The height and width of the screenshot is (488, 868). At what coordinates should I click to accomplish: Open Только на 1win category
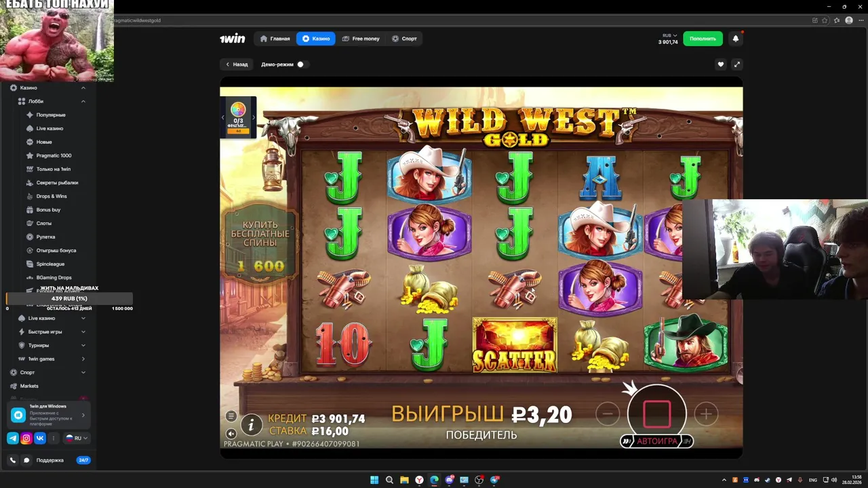53,169
